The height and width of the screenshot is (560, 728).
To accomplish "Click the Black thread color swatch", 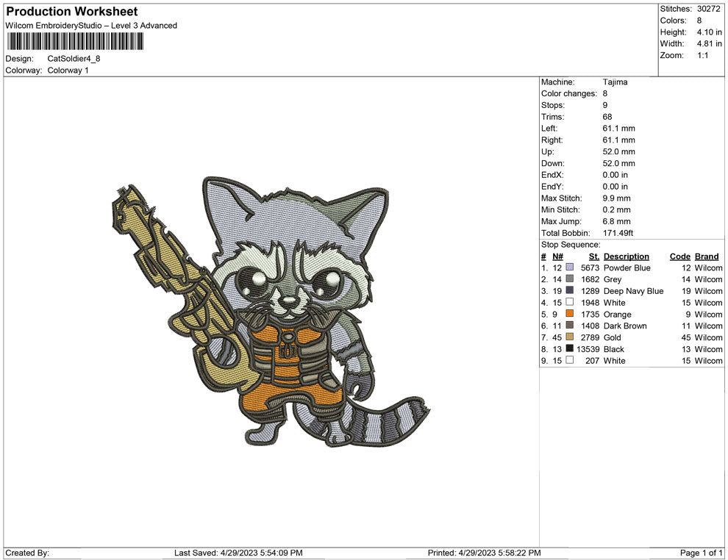I will tap(570, 348).
